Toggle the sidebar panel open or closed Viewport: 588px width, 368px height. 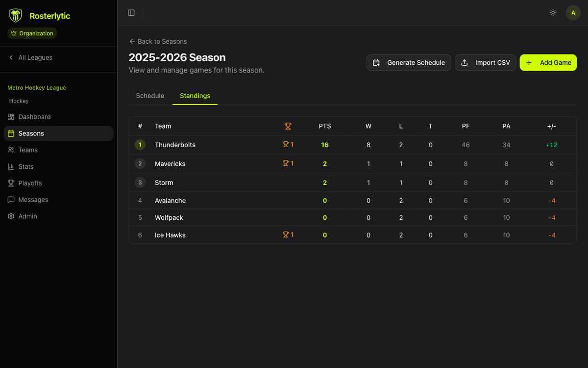[131, 13]
